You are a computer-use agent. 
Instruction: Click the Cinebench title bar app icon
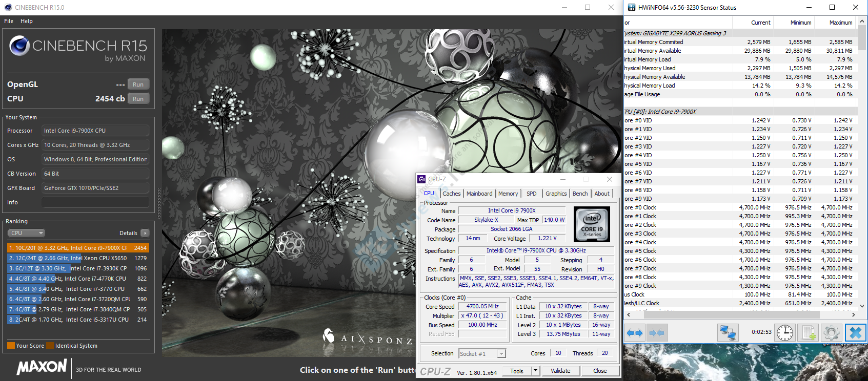(8, 7)
